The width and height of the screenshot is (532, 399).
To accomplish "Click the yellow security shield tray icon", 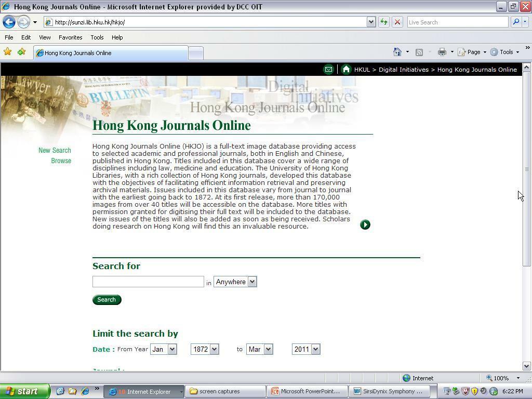I will pos(474,392).
